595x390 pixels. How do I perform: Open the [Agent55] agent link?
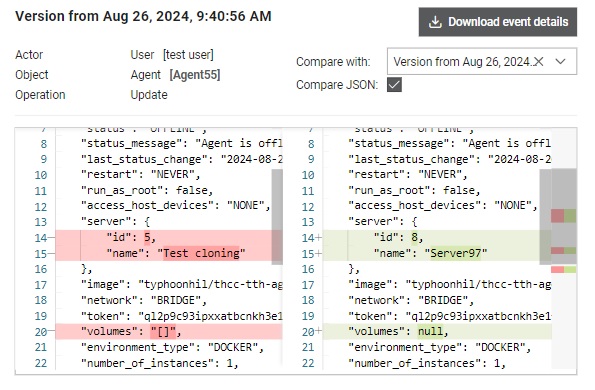[195, 75]
